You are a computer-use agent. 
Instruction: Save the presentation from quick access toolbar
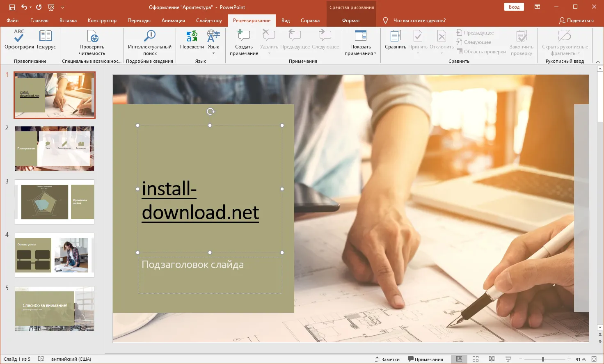pyautogui.click(x=12, y=7)
